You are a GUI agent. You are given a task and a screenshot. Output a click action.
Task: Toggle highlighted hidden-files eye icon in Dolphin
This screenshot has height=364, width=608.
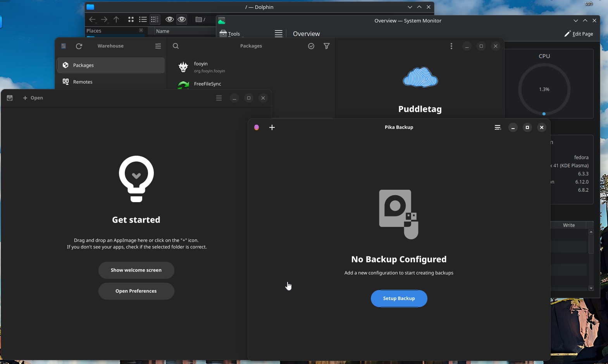coord(182,19)
